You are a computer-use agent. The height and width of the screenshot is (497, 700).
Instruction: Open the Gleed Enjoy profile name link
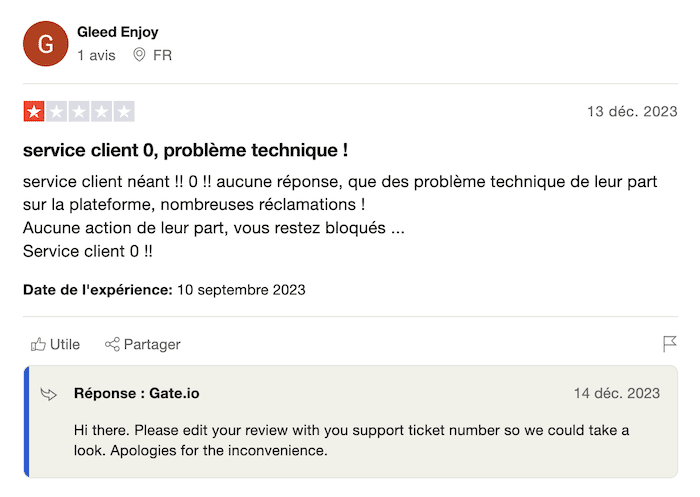pyautogui.click(x=117, y=32)
